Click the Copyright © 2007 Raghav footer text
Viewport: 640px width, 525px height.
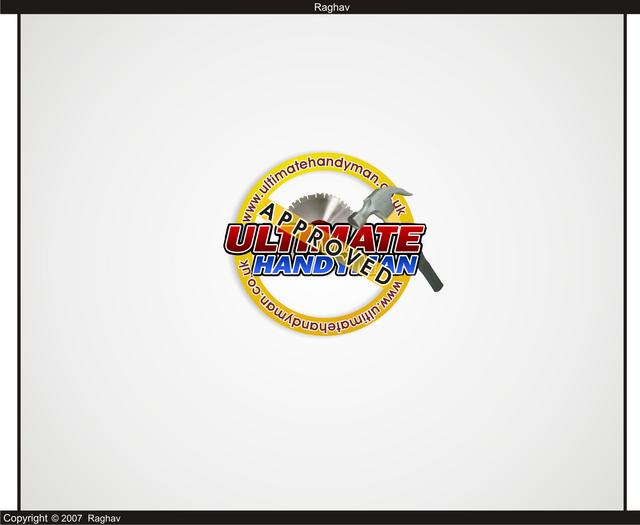pyautogui.click(x=62, y=518)
